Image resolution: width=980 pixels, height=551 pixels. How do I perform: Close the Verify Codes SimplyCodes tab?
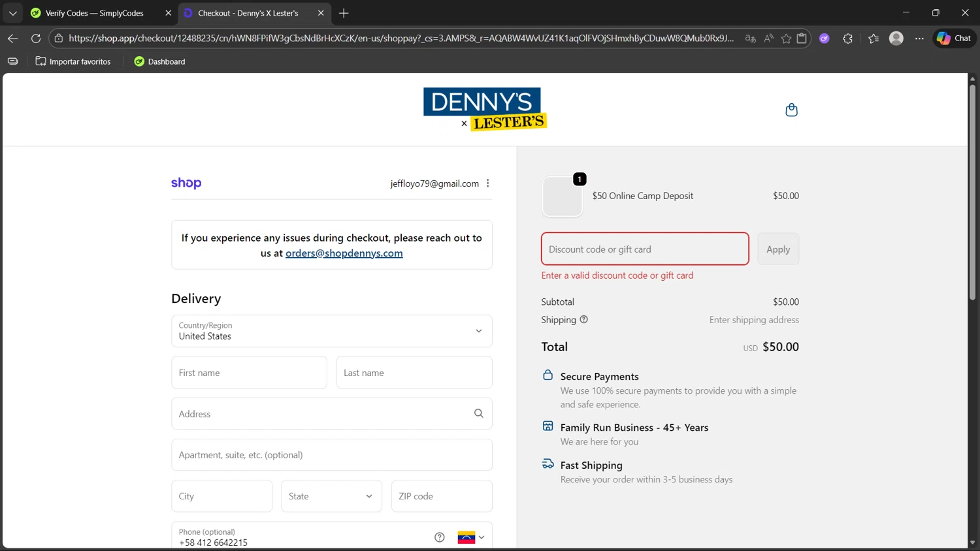pyautogui.click(x=168, y=13)
